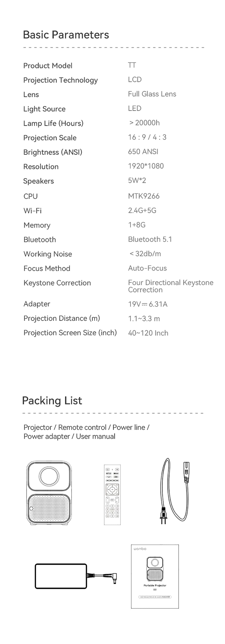This screenshot has height=644, width=225.
Task: Click the Full Glass Lens value
Action: (x=152, y=94)
